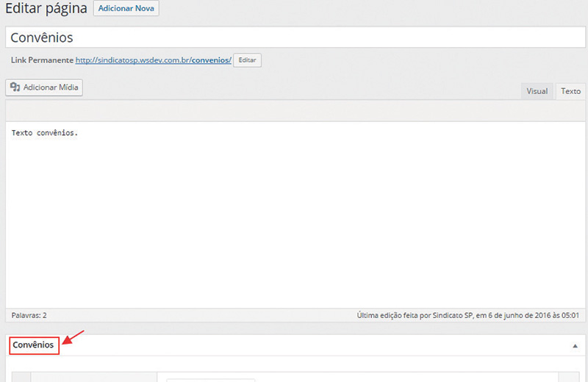The image size is (588, 382).
Task: Click the Adicionar Nova button
Action: (x=126, y=10)
